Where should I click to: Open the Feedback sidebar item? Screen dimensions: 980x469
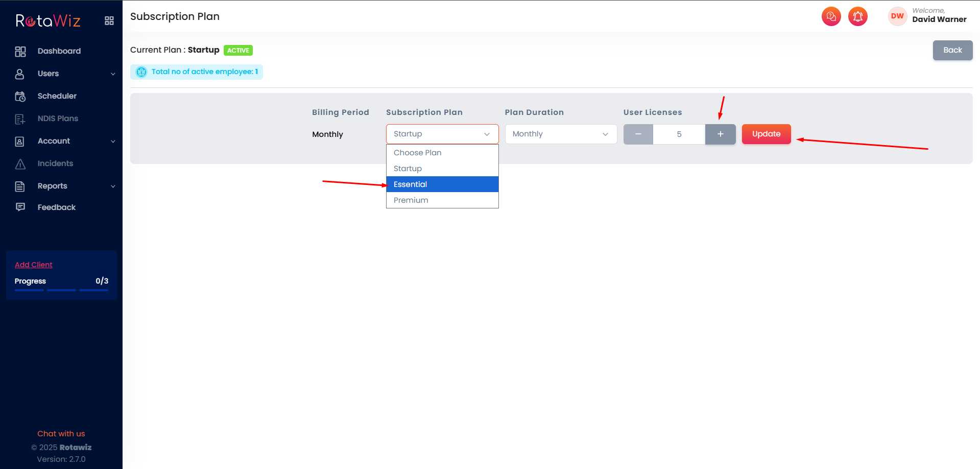pyautogui.click(x=56, y=207)
